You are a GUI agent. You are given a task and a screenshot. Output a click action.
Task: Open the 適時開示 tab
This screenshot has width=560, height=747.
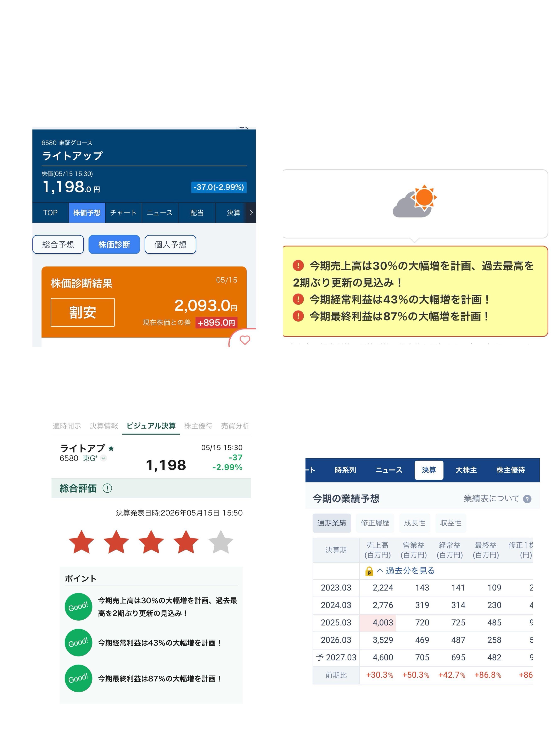(x=67, y=426)
